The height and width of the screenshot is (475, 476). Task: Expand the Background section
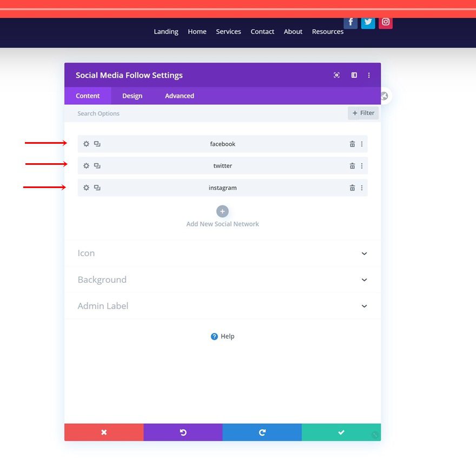coord(222,280)
